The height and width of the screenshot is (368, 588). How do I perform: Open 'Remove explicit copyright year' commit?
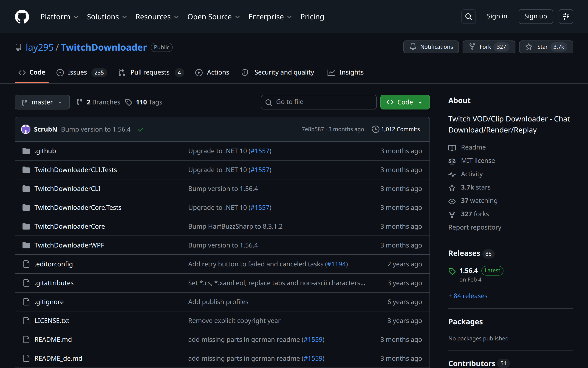click(234, 321)
